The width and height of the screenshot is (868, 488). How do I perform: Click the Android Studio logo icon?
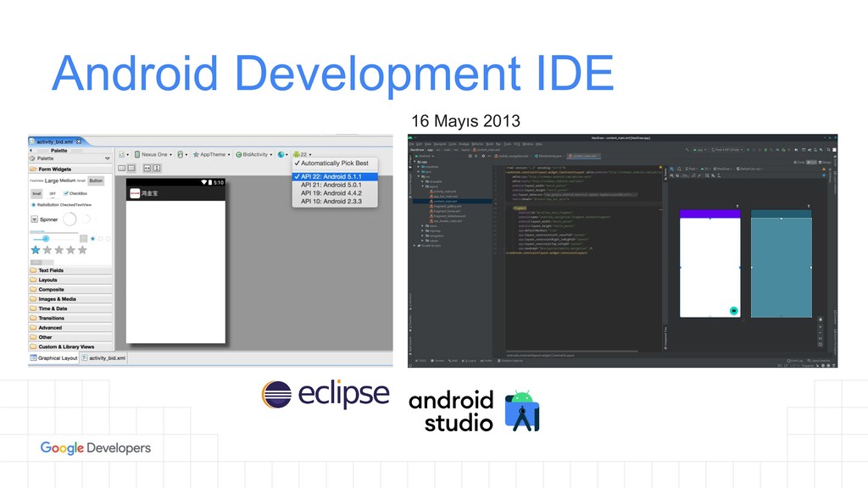tap(521, 411)
